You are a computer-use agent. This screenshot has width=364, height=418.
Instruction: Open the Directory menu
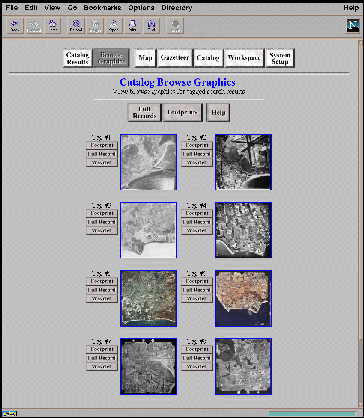(x=177, y=8)
